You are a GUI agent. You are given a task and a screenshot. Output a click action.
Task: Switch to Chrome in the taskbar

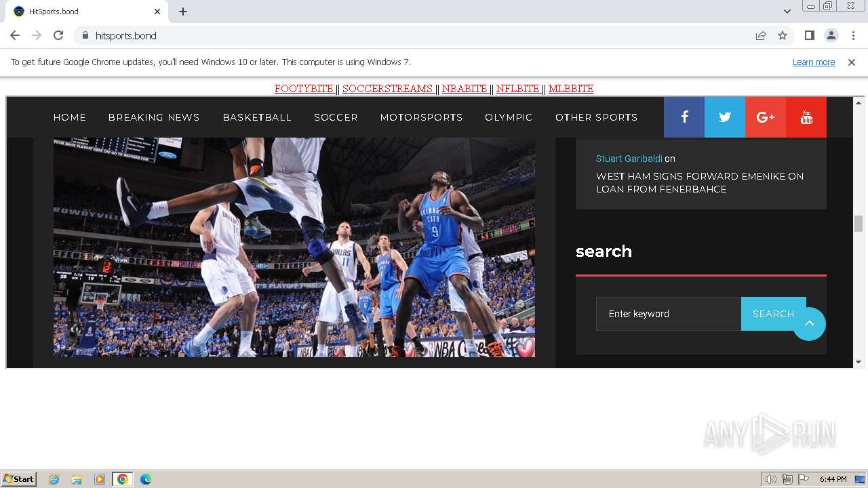tap(123, 479)
